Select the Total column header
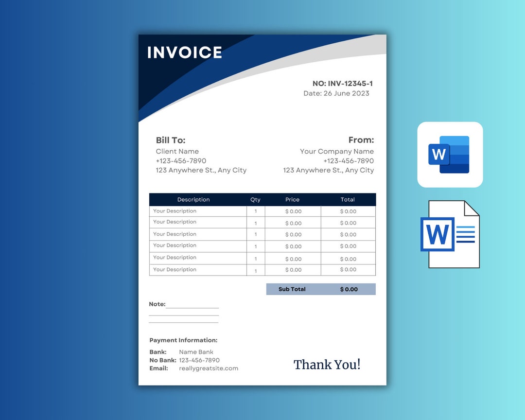 348,199
